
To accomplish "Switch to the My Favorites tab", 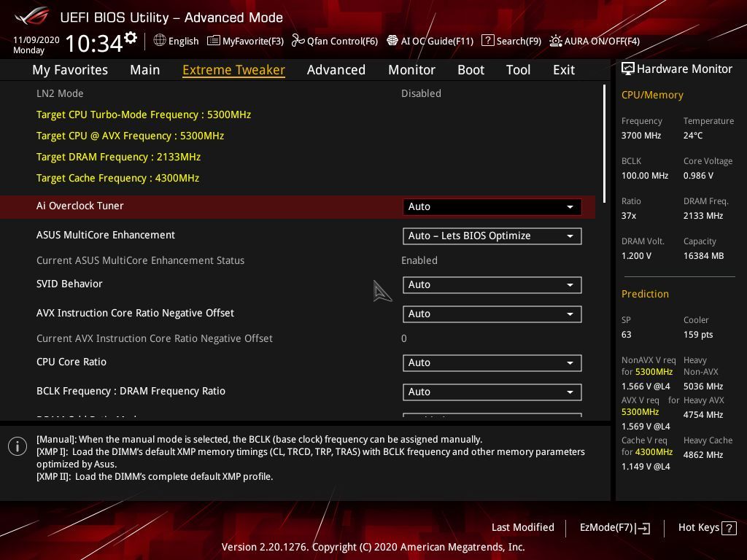I will (70, 70).
